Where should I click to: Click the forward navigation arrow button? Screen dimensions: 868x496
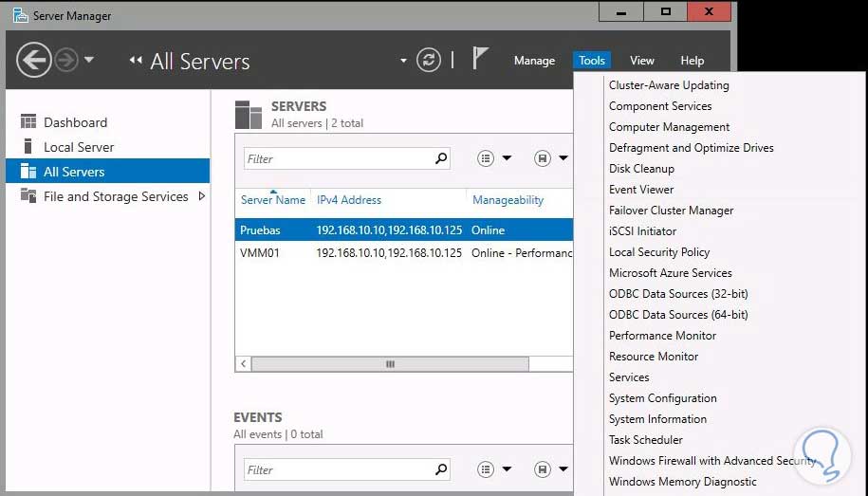click(66, 60)
